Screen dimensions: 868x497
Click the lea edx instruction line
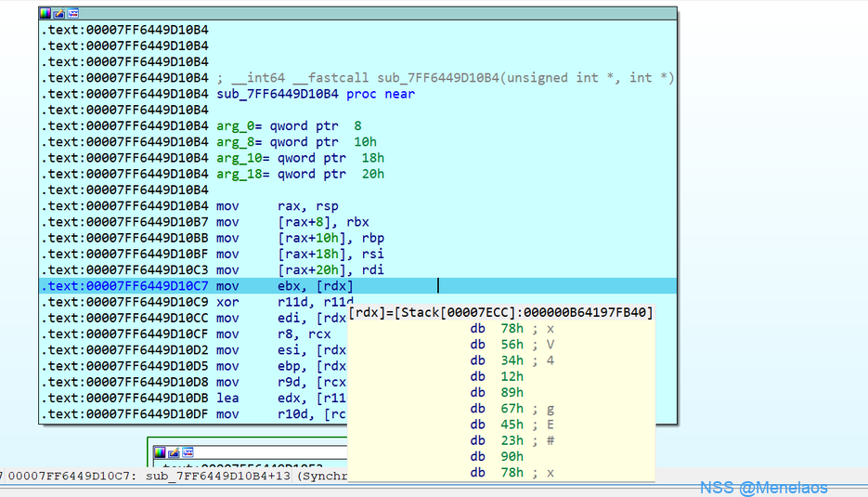pos(279,398)
